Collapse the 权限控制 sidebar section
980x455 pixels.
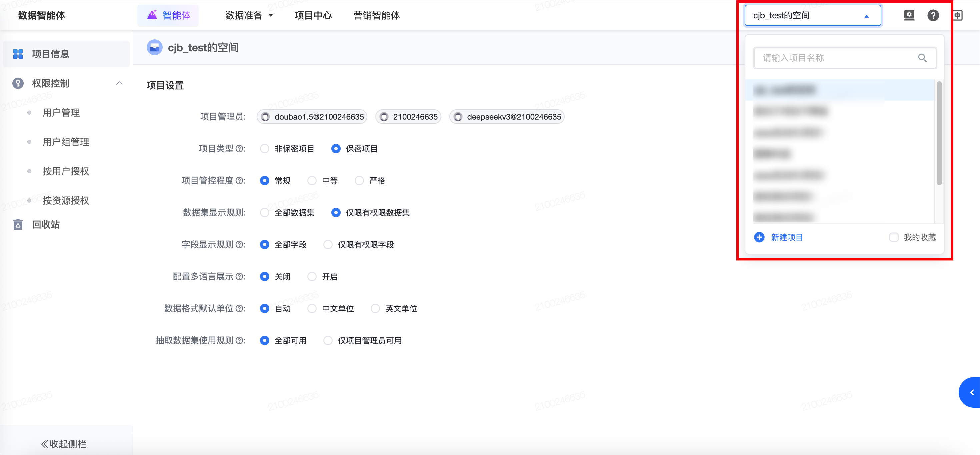point(119,83)
